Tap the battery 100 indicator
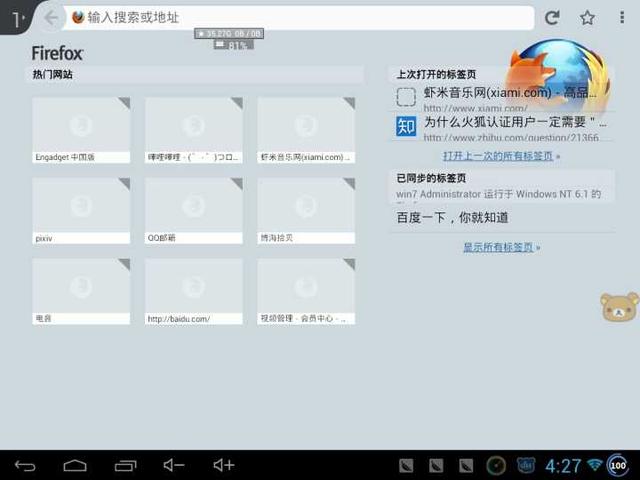The height and width of the screenshot is (480, 640). pos(618,465)
